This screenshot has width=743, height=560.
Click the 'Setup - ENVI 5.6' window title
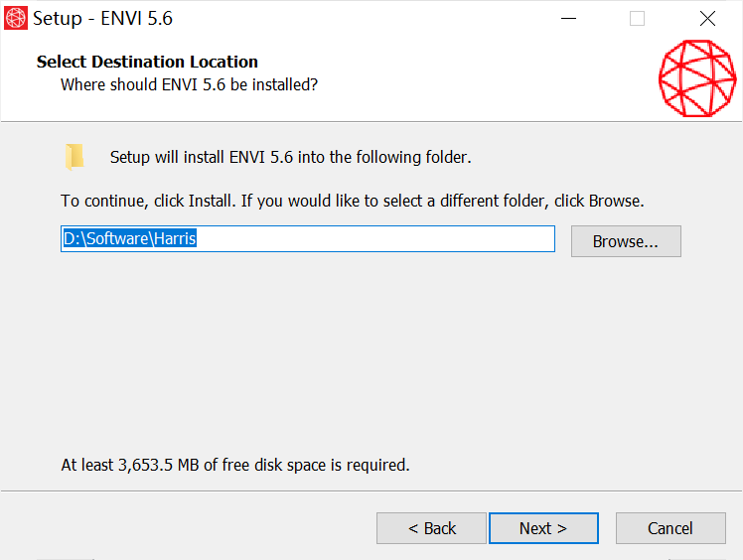point(102,19)
